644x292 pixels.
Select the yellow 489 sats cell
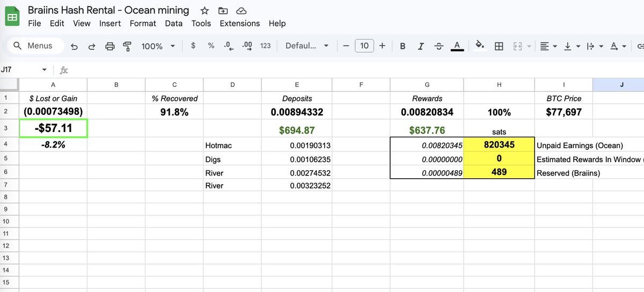click(499, 172)
